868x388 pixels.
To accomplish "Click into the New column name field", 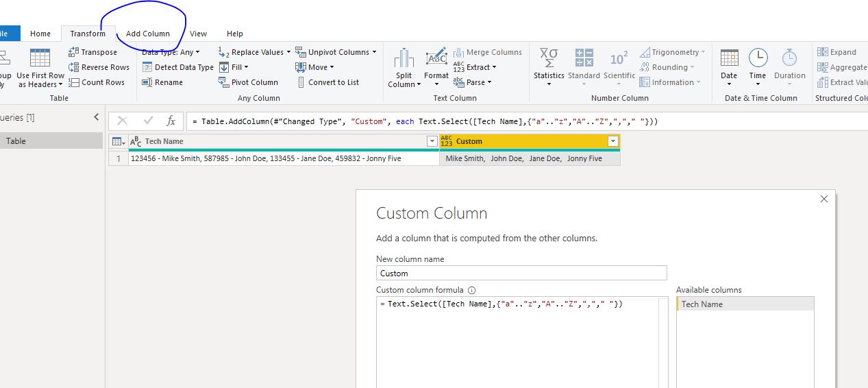I will [x=521, y=273].
